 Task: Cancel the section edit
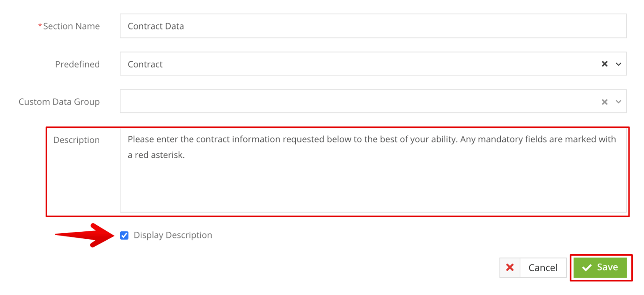pos(543,267)
